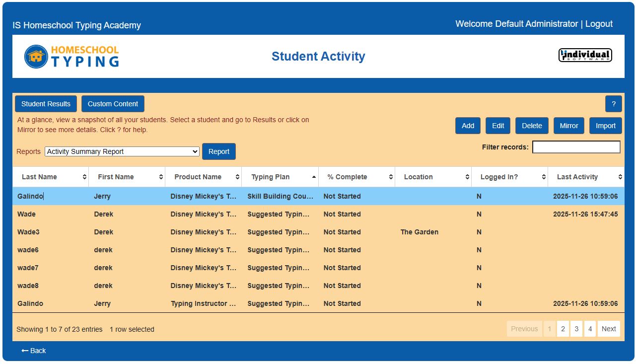Image resolution: width=637 pixels, height=364 pixels.
Task: Switch to the Custom Content tab
Action: pos(113,104)
